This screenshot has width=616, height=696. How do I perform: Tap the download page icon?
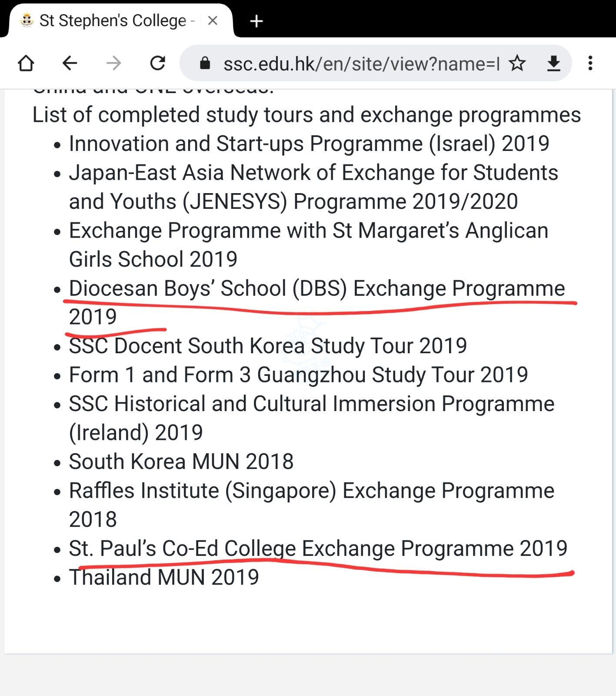(553, 64)
